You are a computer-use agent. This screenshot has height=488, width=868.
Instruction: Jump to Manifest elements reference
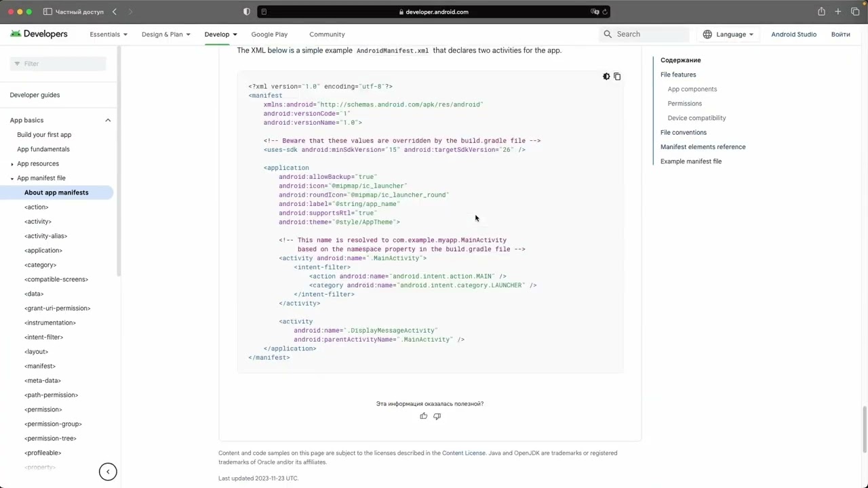click(x=703, y=146)
